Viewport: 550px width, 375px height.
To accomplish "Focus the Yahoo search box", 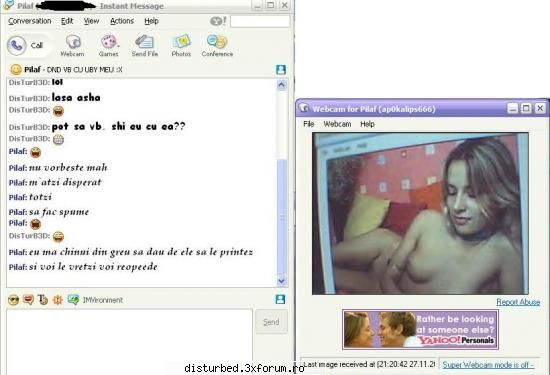I will coord(260,21).
